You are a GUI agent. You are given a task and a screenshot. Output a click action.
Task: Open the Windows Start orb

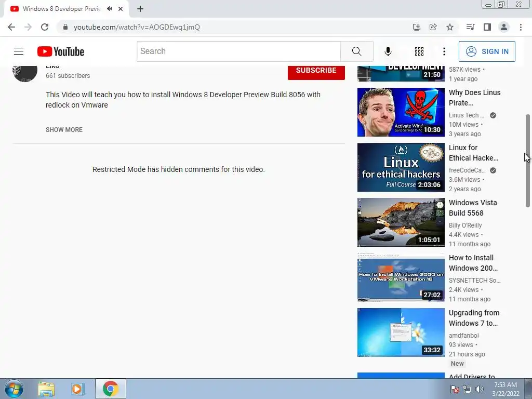coord(14,389)
